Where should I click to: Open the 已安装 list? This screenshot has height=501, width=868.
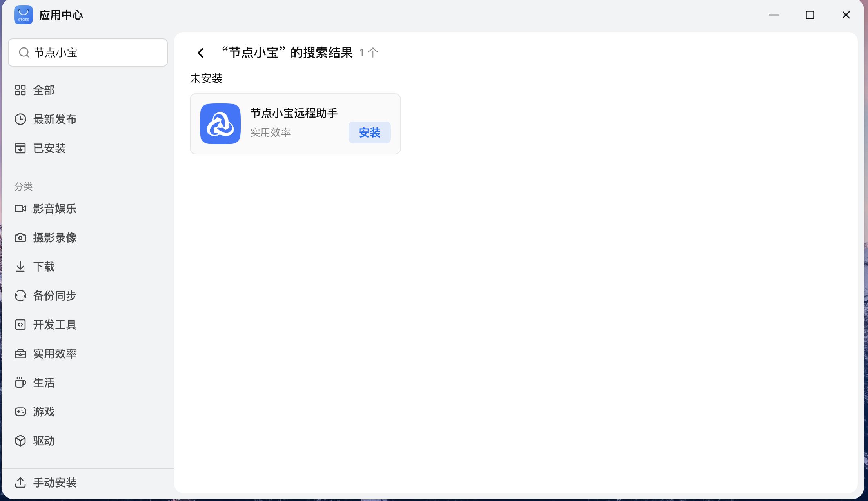pyautogui.click(x=49, y=148)
